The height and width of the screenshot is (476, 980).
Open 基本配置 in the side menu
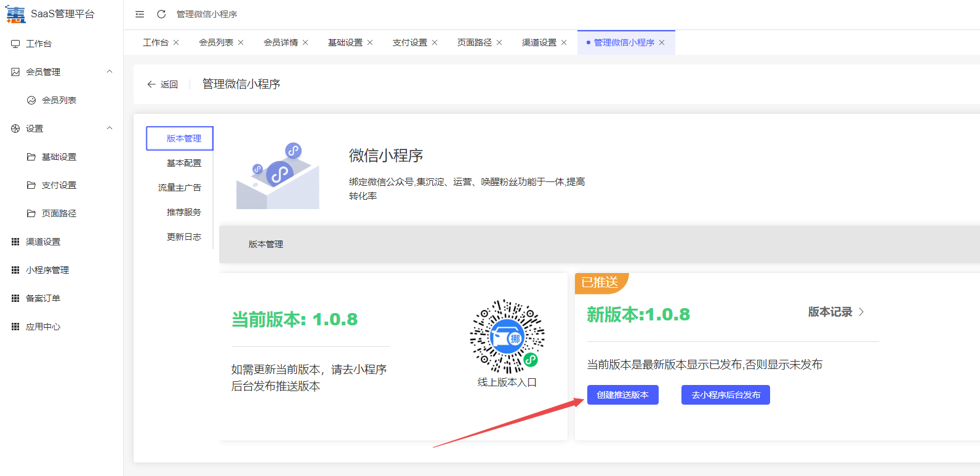click(184, 163)
